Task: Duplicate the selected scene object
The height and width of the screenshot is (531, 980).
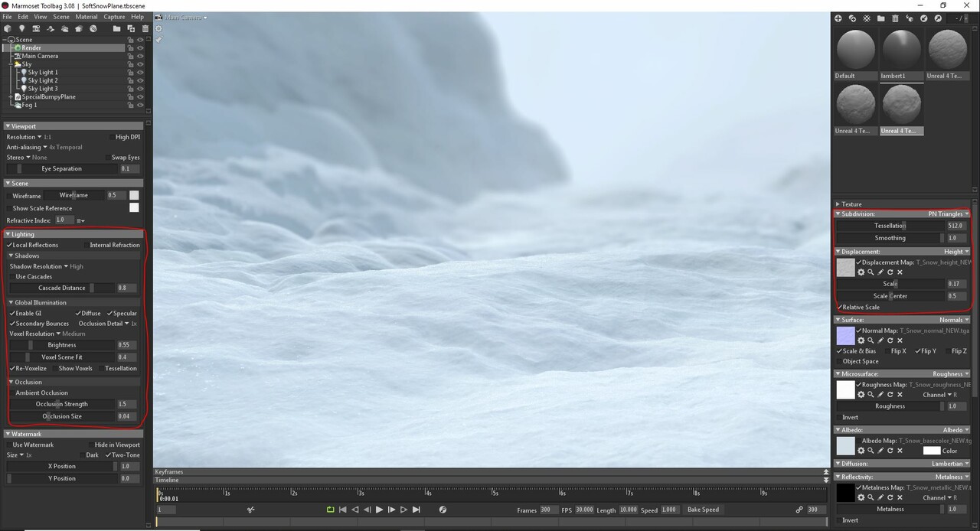Action: click(131, 29)
